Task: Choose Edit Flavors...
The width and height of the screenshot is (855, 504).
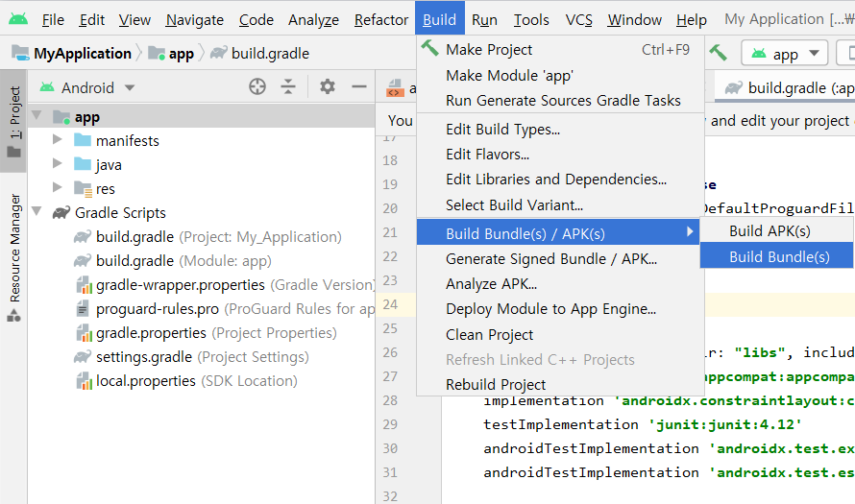Action: coord(560,155)
